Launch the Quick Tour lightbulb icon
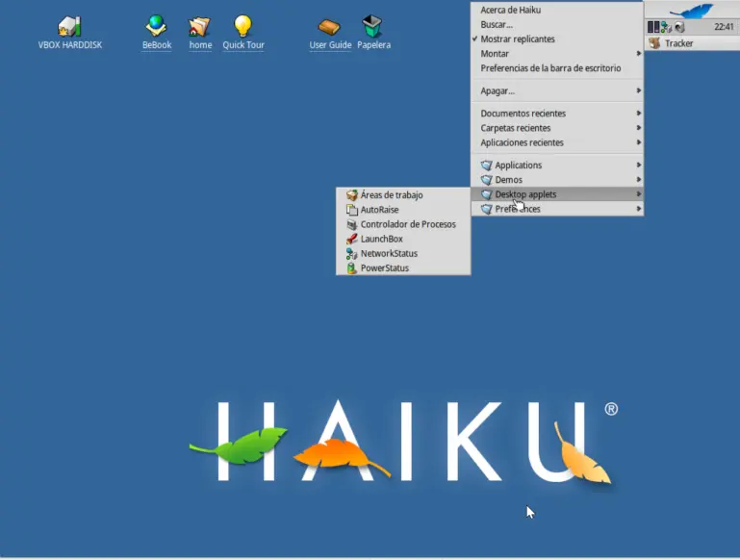 [243, 26]
